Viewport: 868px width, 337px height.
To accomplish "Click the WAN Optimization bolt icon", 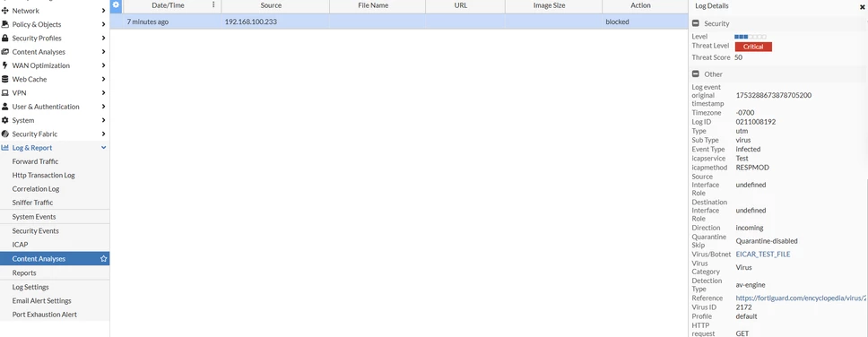I will coord(5,65).
